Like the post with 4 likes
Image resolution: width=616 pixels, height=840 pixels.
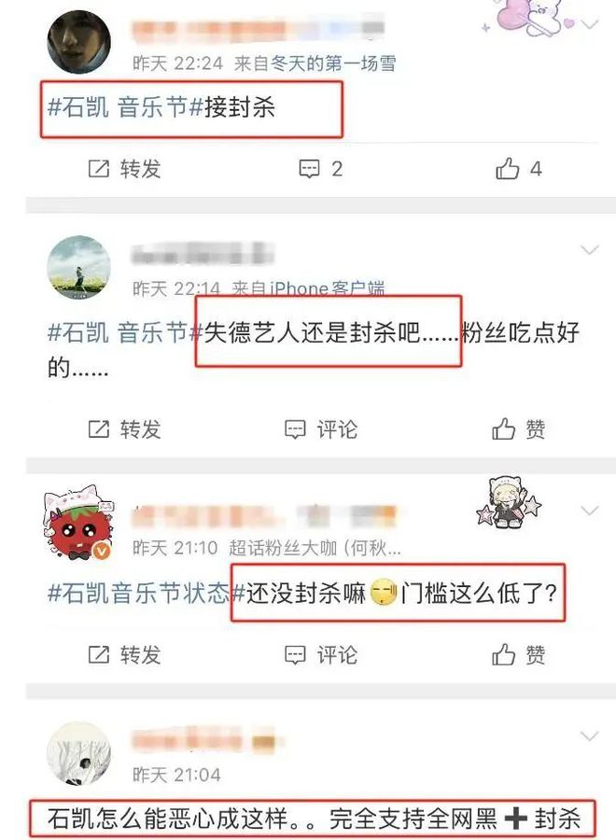(519, 169)
